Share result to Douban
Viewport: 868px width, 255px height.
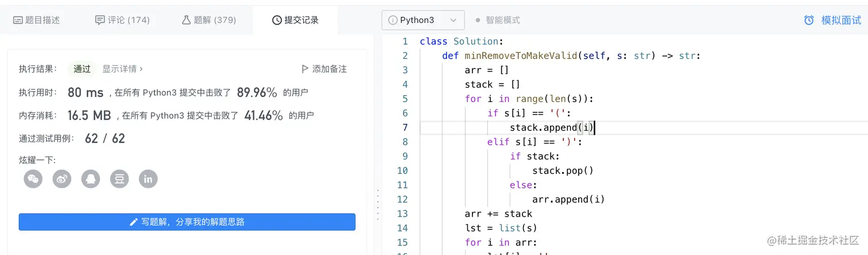click(119, 179)
